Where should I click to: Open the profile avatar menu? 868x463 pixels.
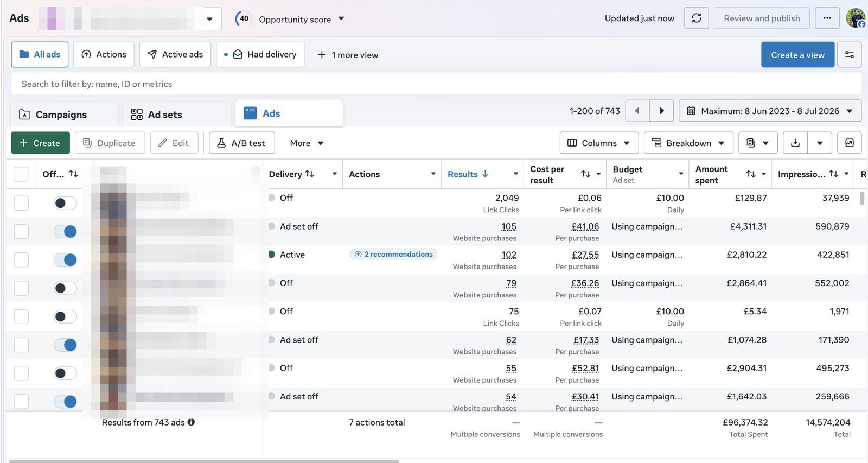(856, 18)
